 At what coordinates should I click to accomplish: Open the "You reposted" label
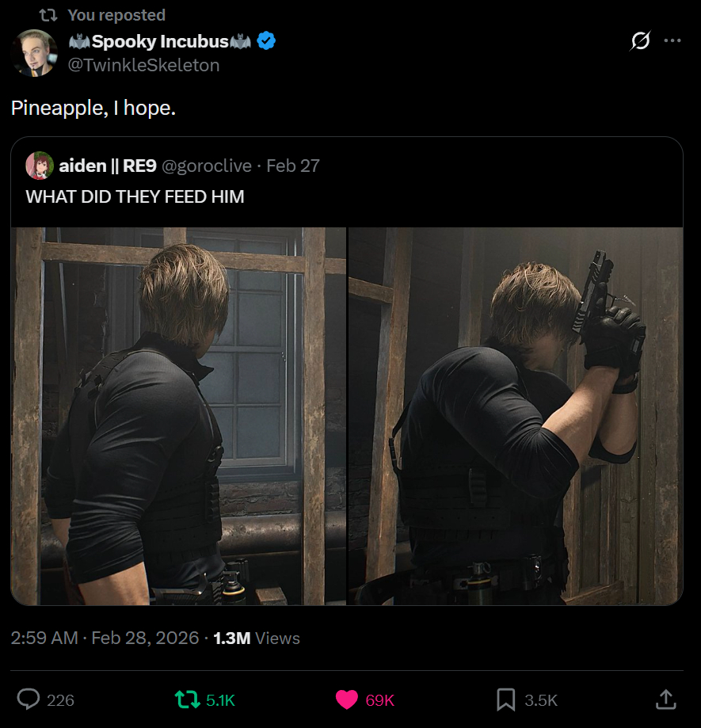(116, 15)
